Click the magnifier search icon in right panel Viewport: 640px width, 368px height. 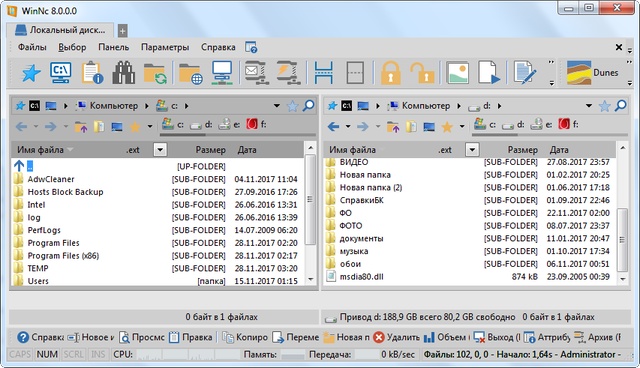tap(621, 106)
